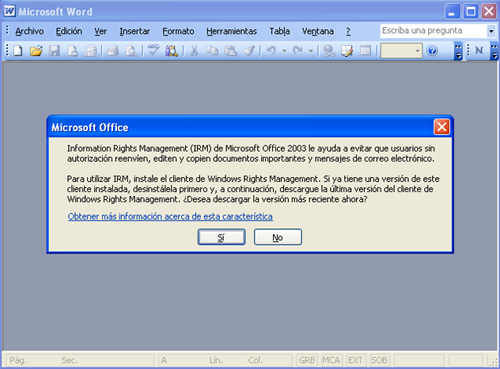The height and width of the screenshot is (369, 500).
Task: Open the Zoom combo box
Action: tap(401, 51)
